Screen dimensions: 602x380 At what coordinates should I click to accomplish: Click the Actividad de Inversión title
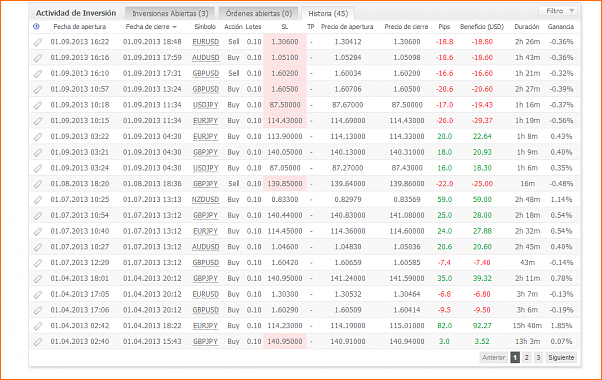[76, 13]
